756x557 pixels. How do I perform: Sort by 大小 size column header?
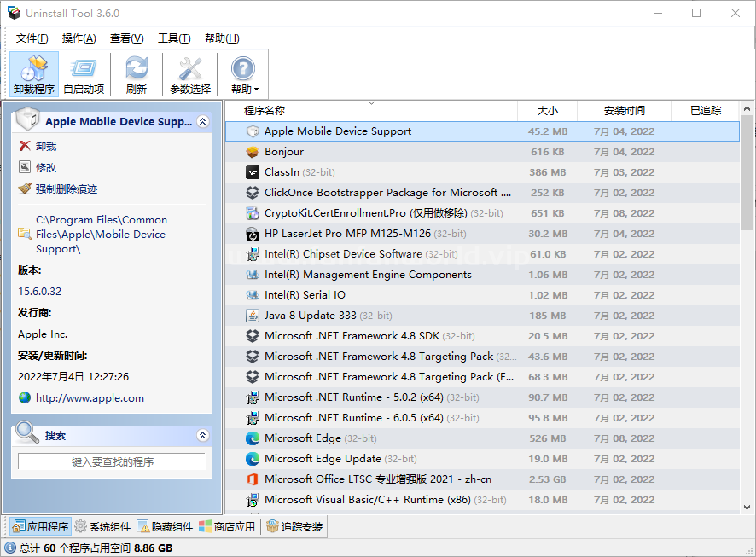548,110
